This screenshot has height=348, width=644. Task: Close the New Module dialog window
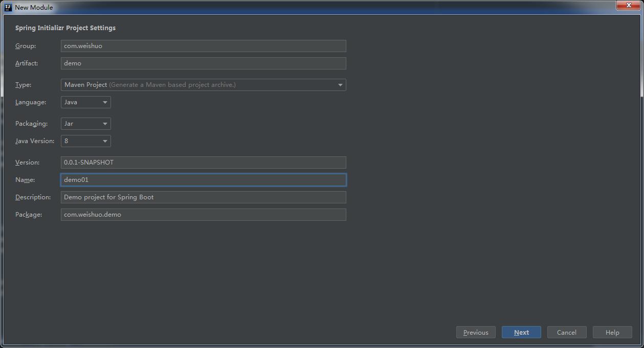(628, 5)
